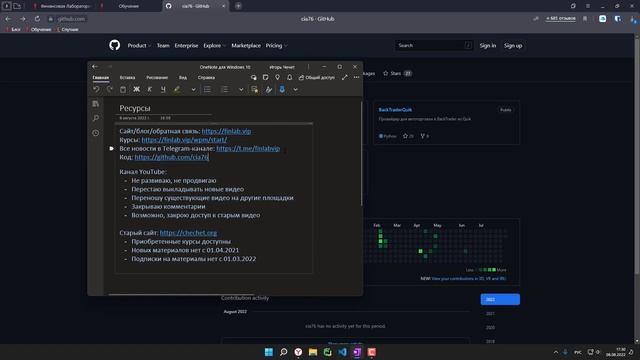Open Windows search on the taskbar
Image resolution: width=640 pixels, height=360 pixels.
pyautogui.click(x=283, y=352)
